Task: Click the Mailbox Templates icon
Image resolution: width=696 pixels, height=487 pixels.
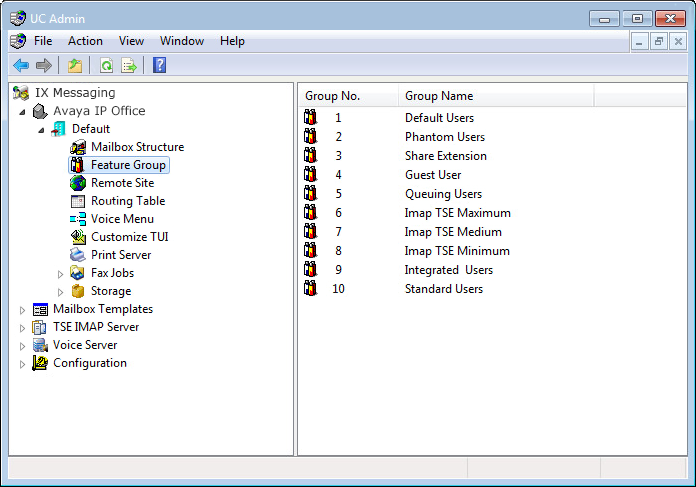Action: 40,309
